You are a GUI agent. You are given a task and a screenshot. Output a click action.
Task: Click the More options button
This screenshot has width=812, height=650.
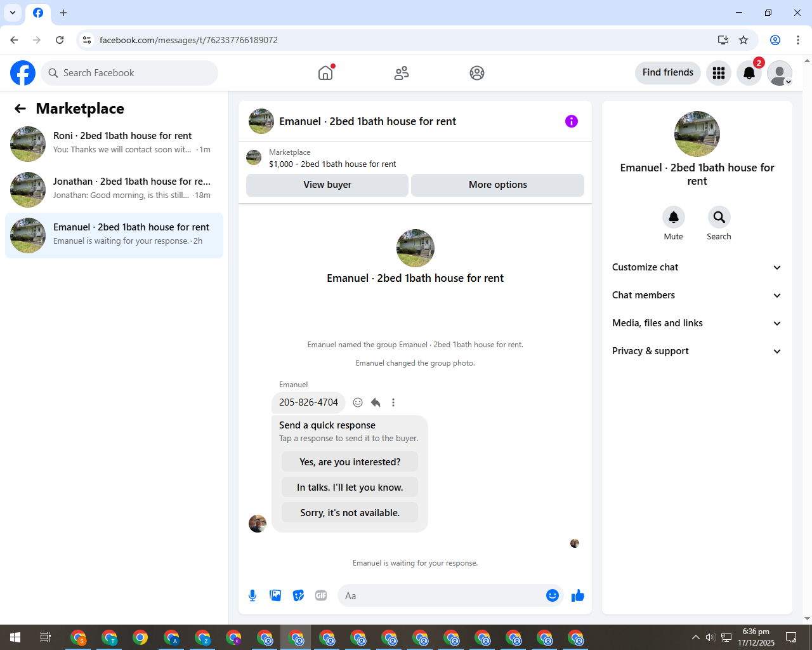click(498, 185)
